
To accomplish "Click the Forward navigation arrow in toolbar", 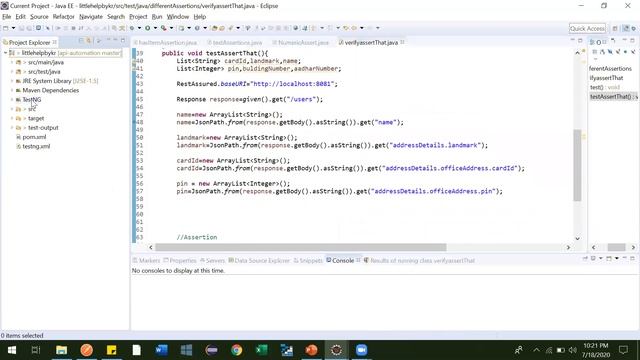I will (370, 28).
